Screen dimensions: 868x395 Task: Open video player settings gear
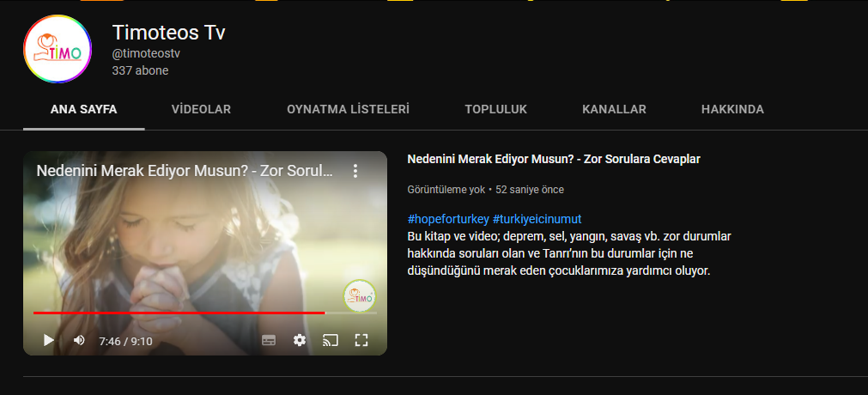pos(300,340)
